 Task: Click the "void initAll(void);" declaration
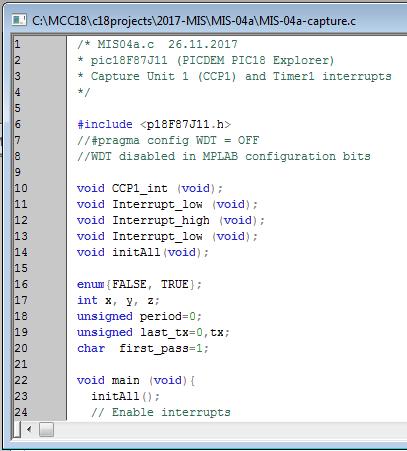tap(143, 252)
